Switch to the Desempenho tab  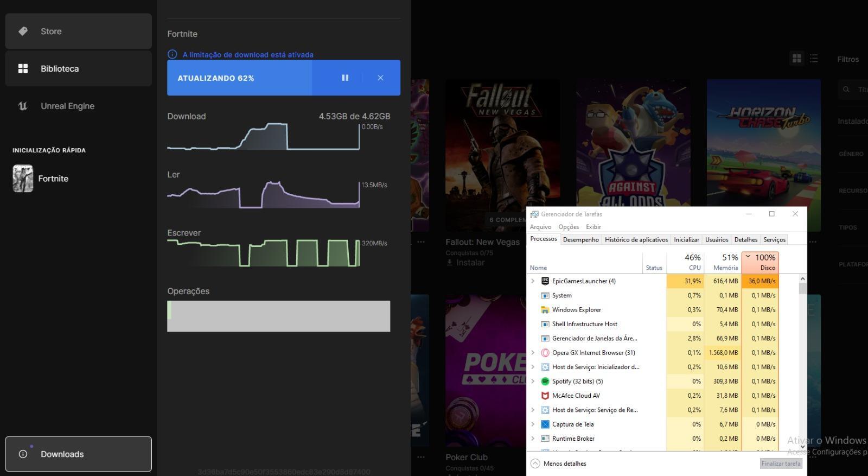[581, 239]
